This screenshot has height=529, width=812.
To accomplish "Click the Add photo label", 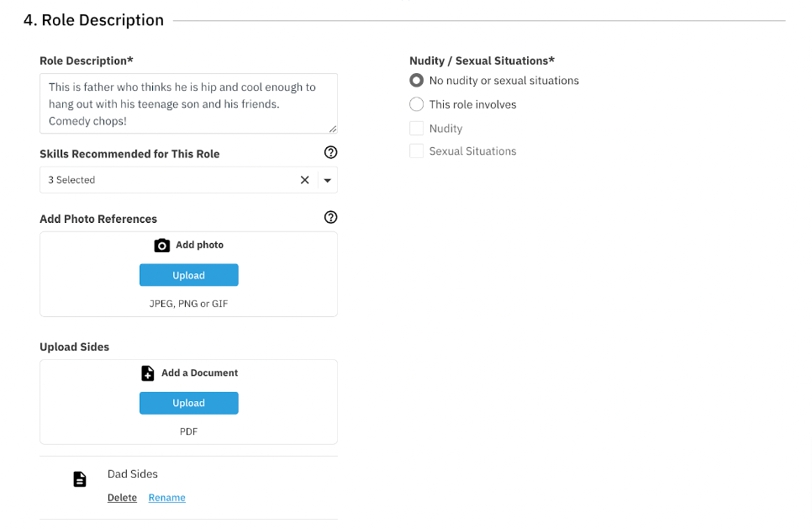I will [x=199, y=245].
